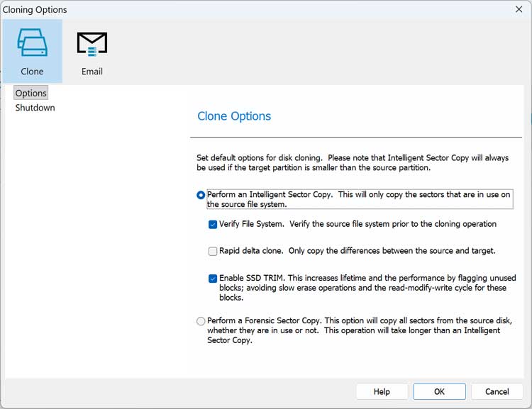Select the Forensic Sector Copy radio button

tap(201, 321)
